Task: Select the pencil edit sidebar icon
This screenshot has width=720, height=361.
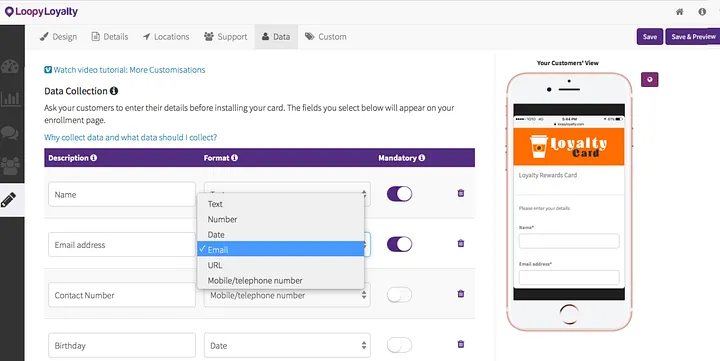Action: 8,200
